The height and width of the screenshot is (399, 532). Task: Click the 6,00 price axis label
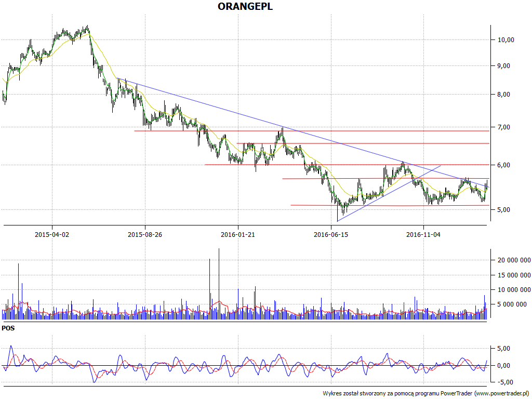point(504,165)
